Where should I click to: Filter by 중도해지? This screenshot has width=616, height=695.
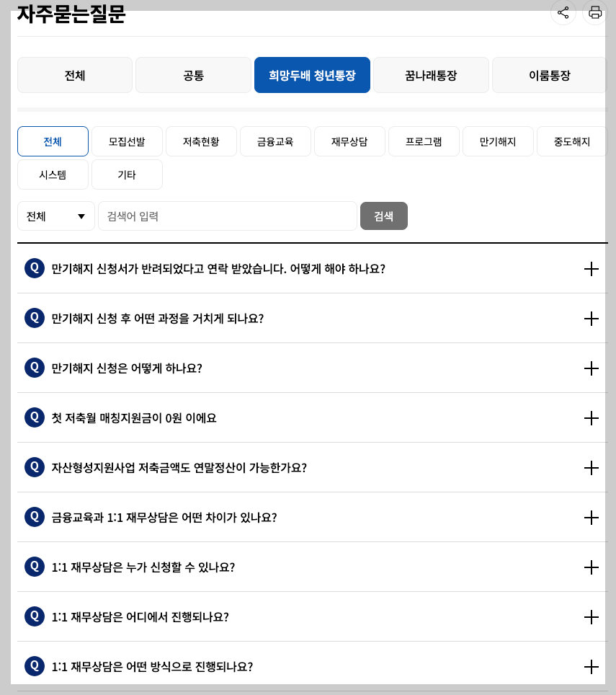572,141
